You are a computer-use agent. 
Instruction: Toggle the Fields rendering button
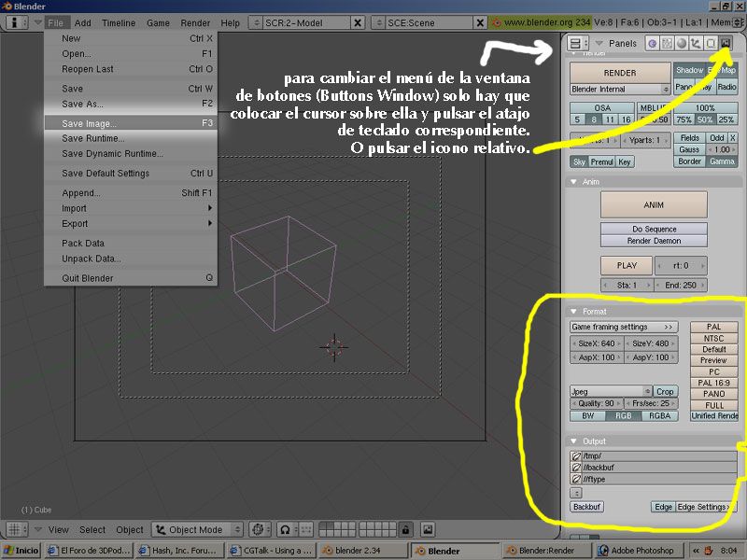coord(689,137)
